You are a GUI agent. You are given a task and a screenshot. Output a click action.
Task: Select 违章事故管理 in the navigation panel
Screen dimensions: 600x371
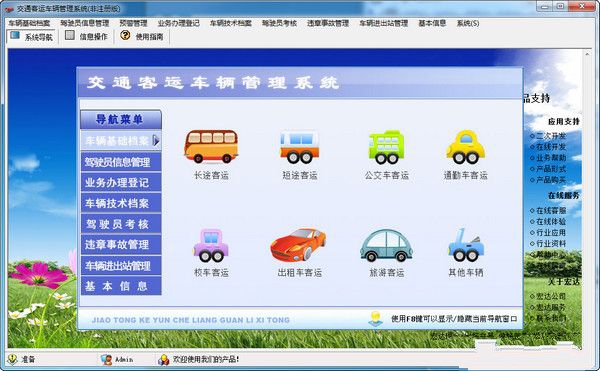[x=121, y=245]
